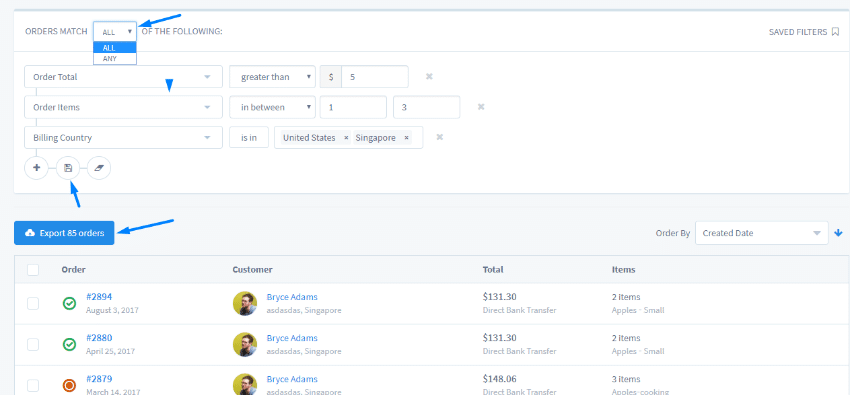The image size is (850, 395).
Task: Click the Export 85 orders button
Action: [64, 233]
